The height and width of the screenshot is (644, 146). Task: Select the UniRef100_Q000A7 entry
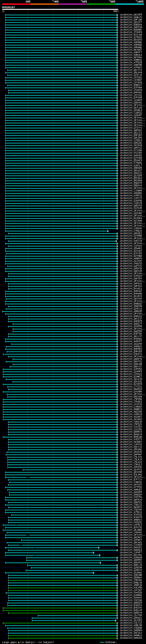tap(131, 251)
